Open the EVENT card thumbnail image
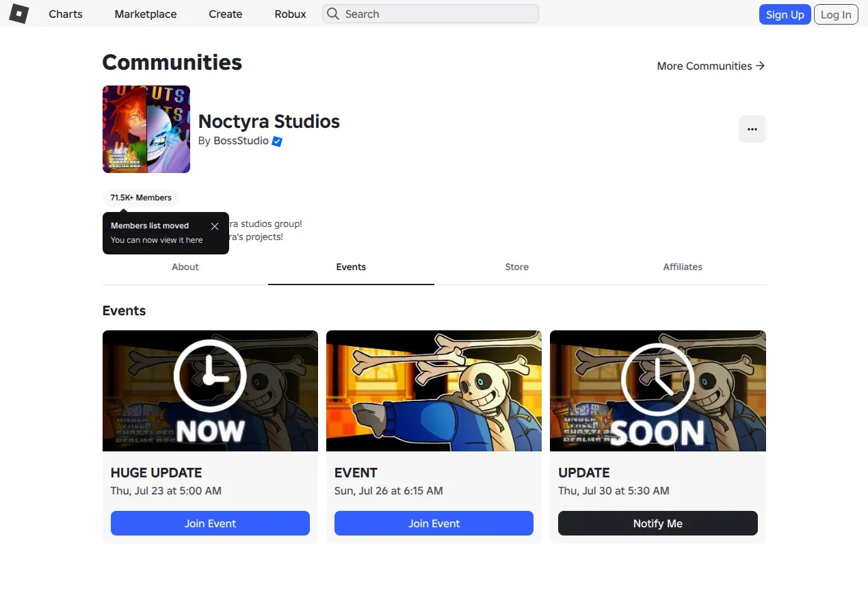868x595 pixels. [434, 391]
